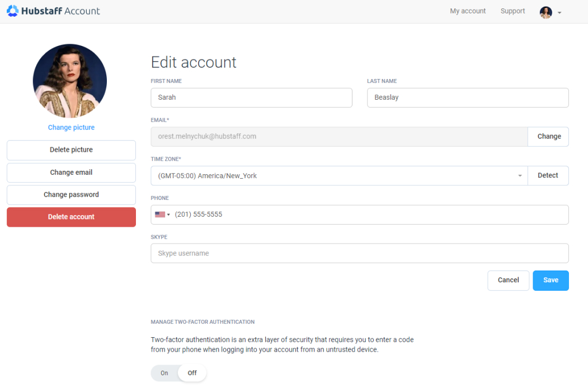Select the Off option for two-factor
Viewport: 588px width, 387px height.
[192, 373]
